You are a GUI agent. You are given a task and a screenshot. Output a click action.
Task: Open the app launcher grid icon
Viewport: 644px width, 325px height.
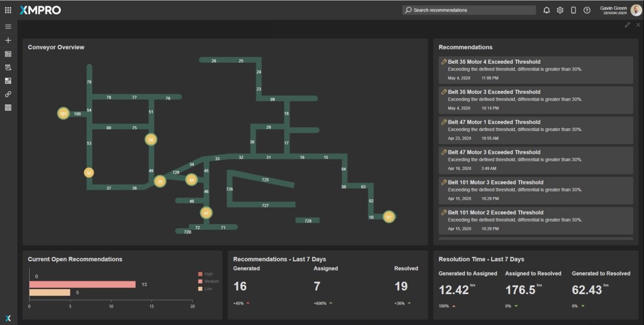[8, 10]
